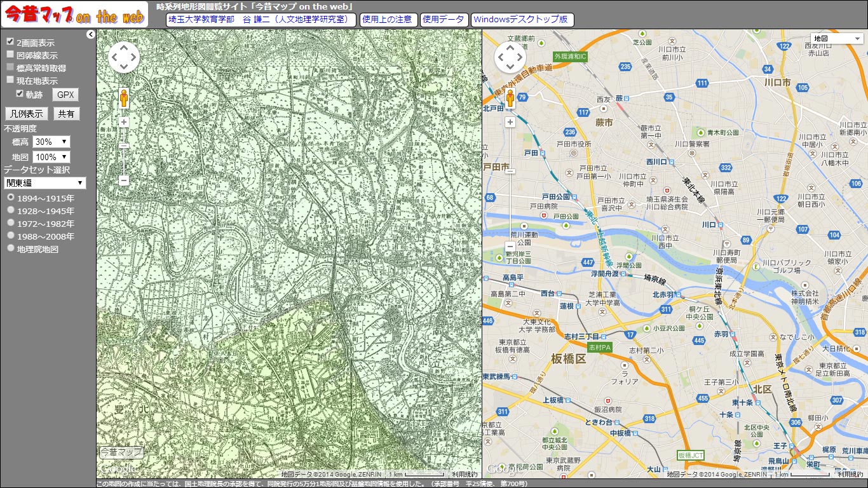Click the 志村PA parking area marker

[x=599, y=348]
